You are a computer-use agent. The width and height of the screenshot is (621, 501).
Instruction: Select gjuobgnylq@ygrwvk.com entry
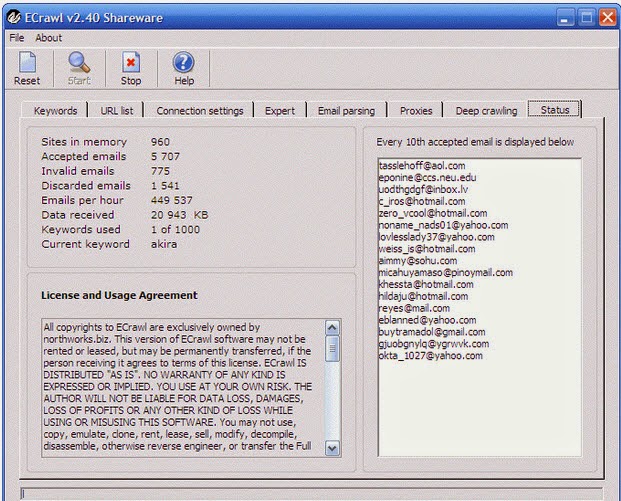[x=434, y=344]
